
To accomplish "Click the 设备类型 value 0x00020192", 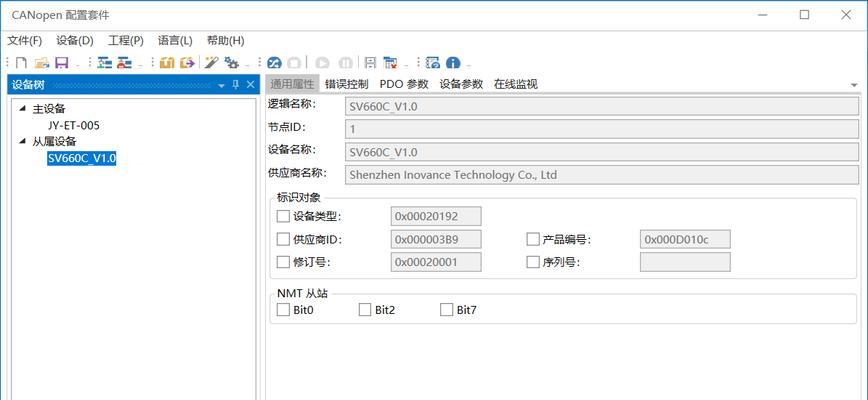I will [436, 216].
